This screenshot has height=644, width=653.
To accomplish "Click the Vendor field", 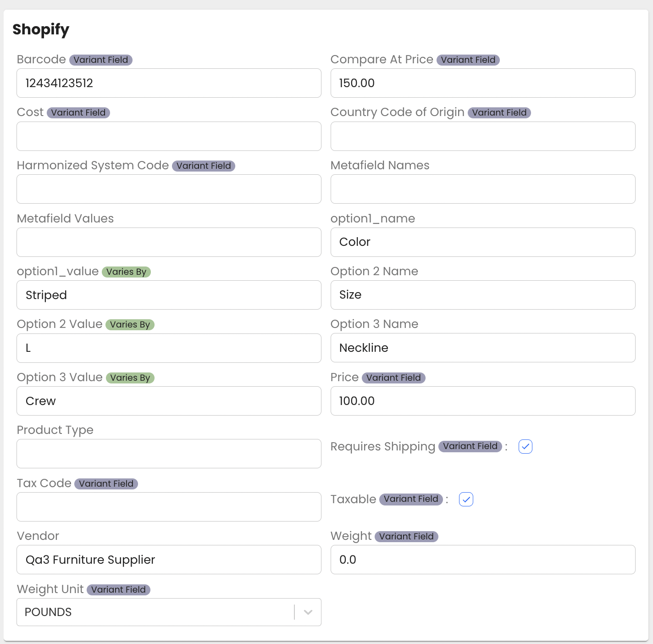I will click(169, 560).
